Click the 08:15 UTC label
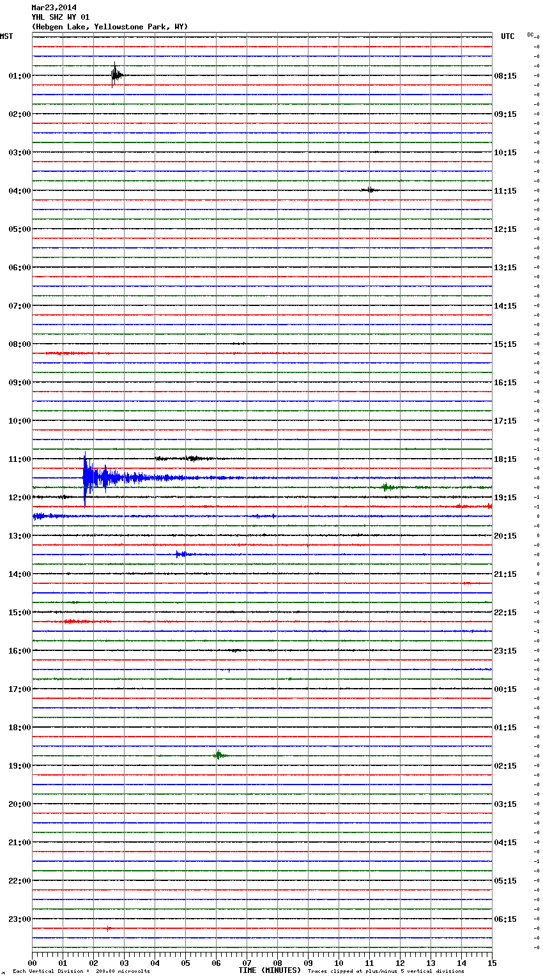Screen dimensions: 543x980 (x=505, y=76)
